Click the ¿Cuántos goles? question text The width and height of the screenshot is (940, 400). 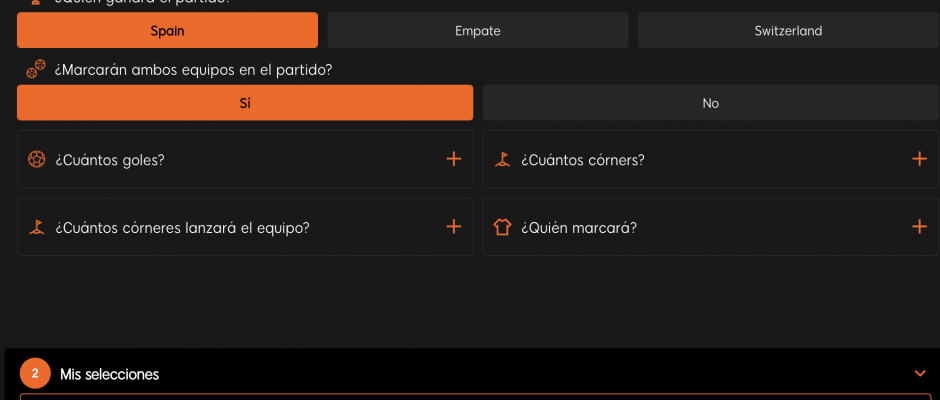(x=110, y=160)
